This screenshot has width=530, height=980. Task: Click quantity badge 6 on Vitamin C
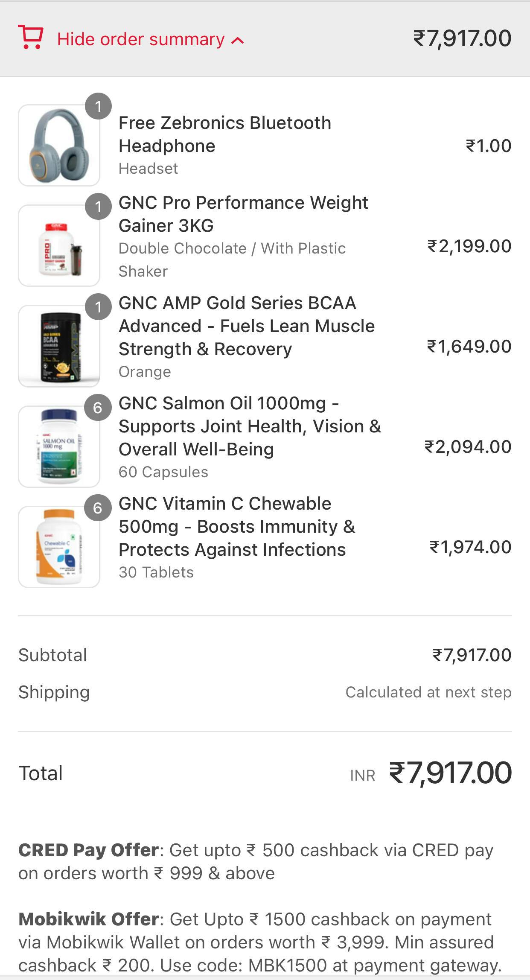coord(98,508)
